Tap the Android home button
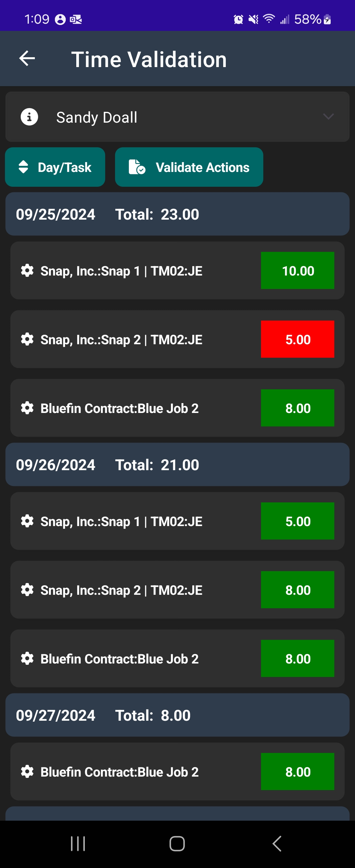355x868 pixels. pos(177,844)
